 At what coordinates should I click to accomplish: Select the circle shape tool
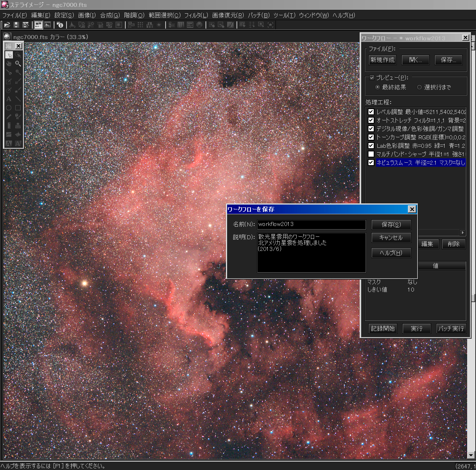pos(9,108)
